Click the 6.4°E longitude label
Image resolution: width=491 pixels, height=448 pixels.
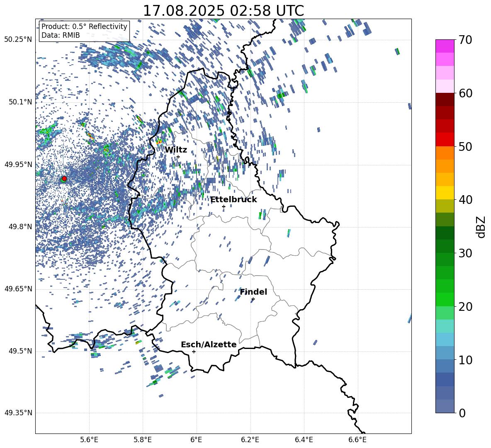304,440
